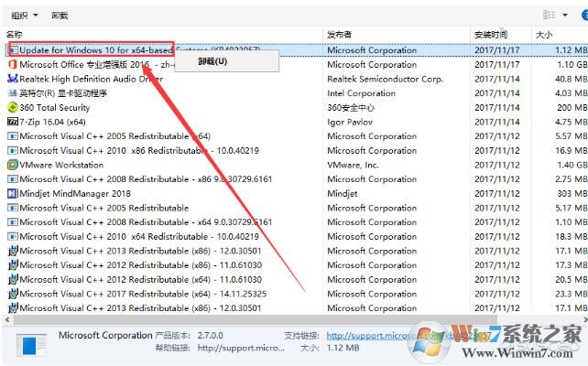This screenshot has width=588, height=366.
Task: Choose 卸载(U) from the context menu
Action: [x=212, y=61]
